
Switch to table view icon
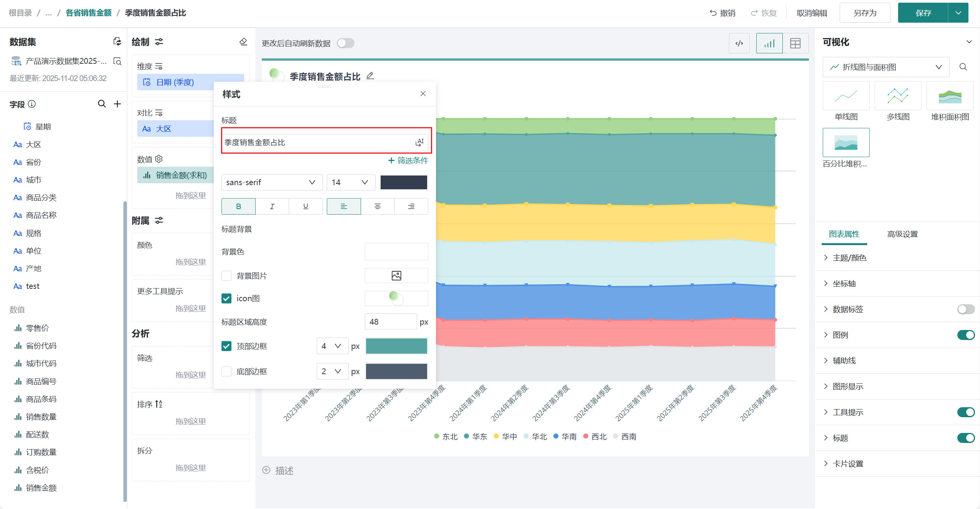795,43
